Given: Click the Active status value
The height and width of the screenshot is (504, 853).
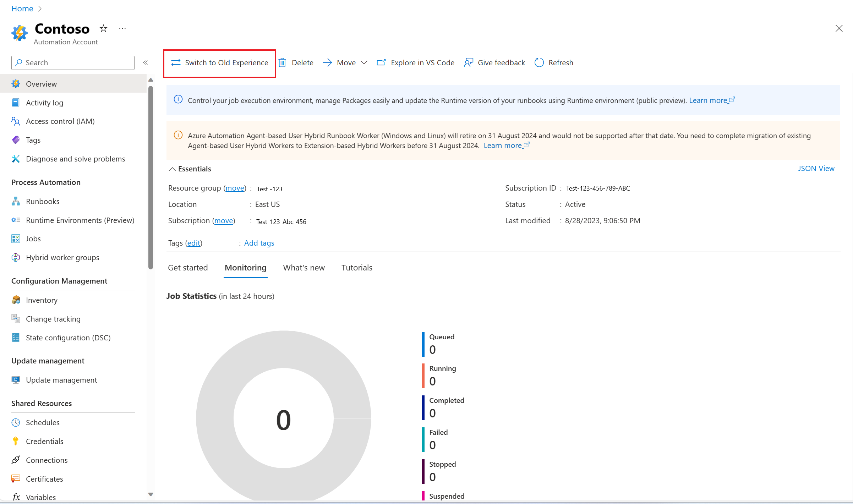Looking at the screenshot, I should point(575,204).
